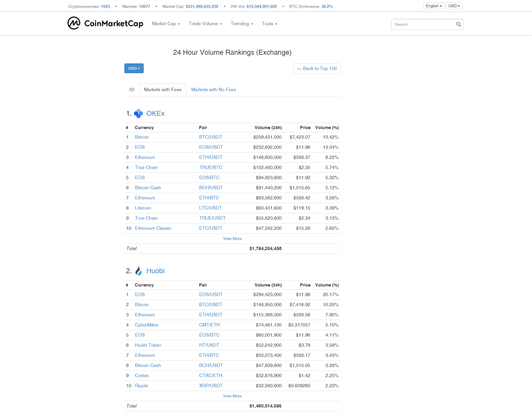Select OKEx total $1,784,204,456
This screenshot has height=415, width=532.
coord(265,249)
